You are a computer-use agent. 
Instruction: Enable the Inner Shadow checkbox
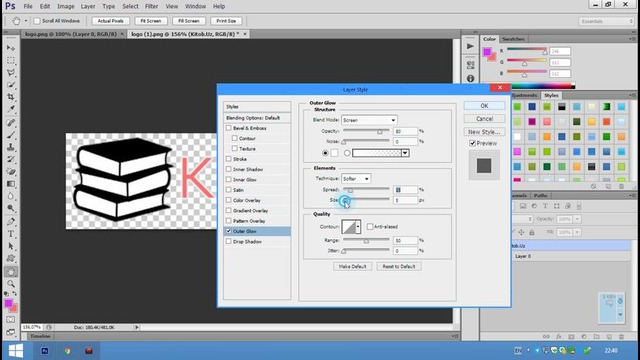point(229,169)
